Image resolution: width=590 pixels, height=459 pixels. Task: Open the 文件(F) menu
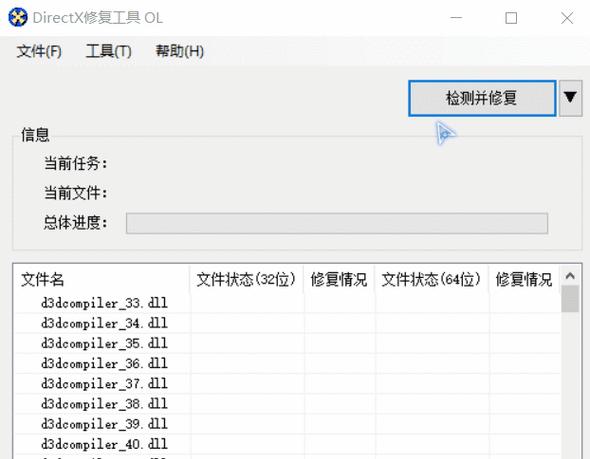point(39,51)
